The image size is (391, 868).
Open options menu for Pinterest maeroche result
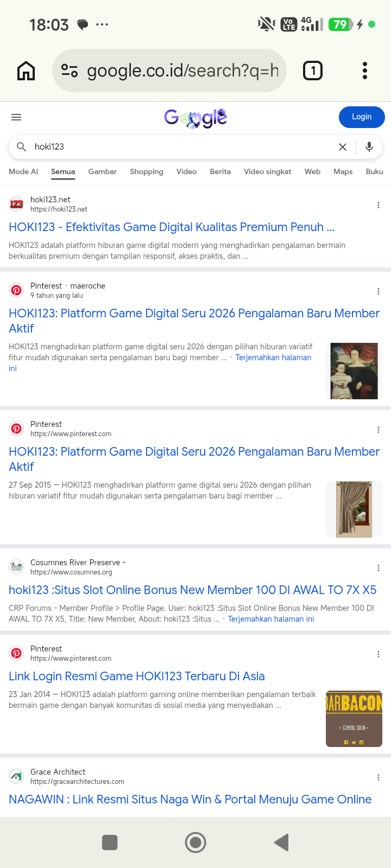tap(379, 291)
